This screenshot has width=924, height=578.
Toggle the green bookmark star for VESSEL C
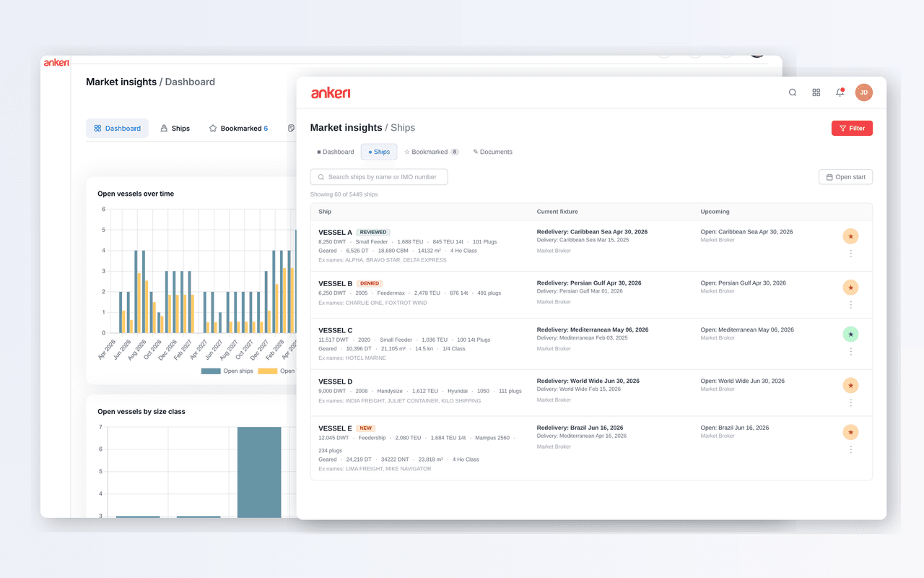[x=850, y=334]
